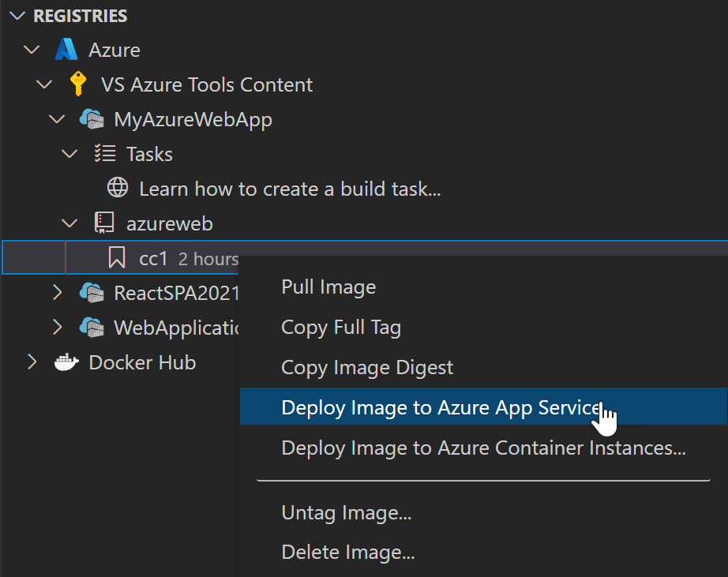Image resolution: width=728 pixels, height=577 pixels.
Task: Click the Azure logo icon
Action: pyautogui.click(x=66, y=49)
